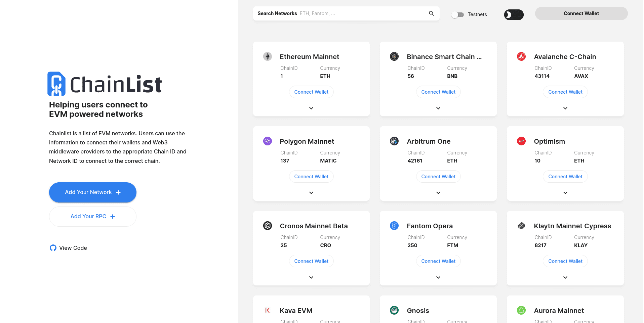The image size is (644, 323).
Task: Click the Fantom Opera logo icon
Action: [x=394, y=226]
